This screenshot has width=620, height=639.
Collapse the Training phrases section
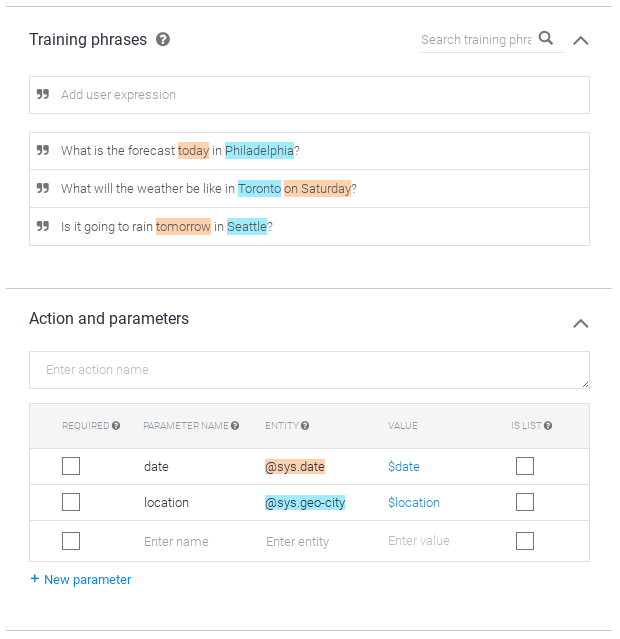(x=581, y=41)
